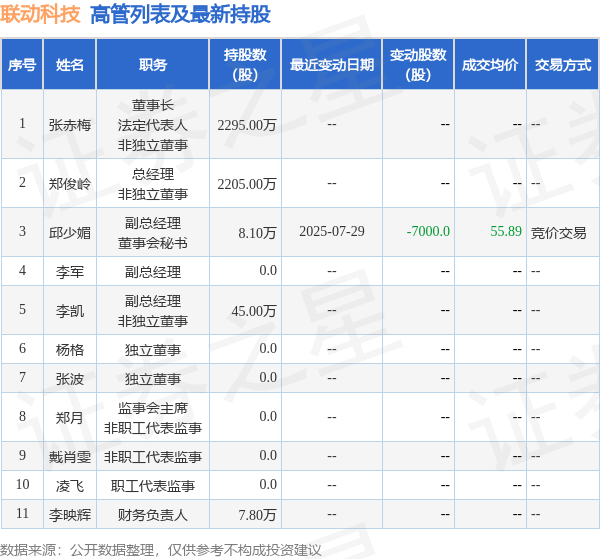Image resolution: width=600 pixels, height=559 pixels.
Task: Select the 持股数(股) column header
Action: [245, 65]
